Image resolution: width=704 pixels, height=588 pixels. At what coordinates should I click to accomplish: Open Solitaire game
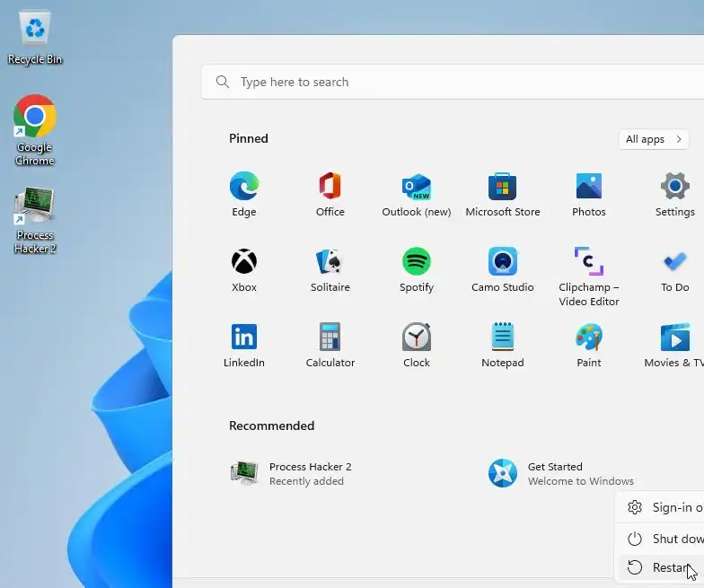tap(330, 269)
